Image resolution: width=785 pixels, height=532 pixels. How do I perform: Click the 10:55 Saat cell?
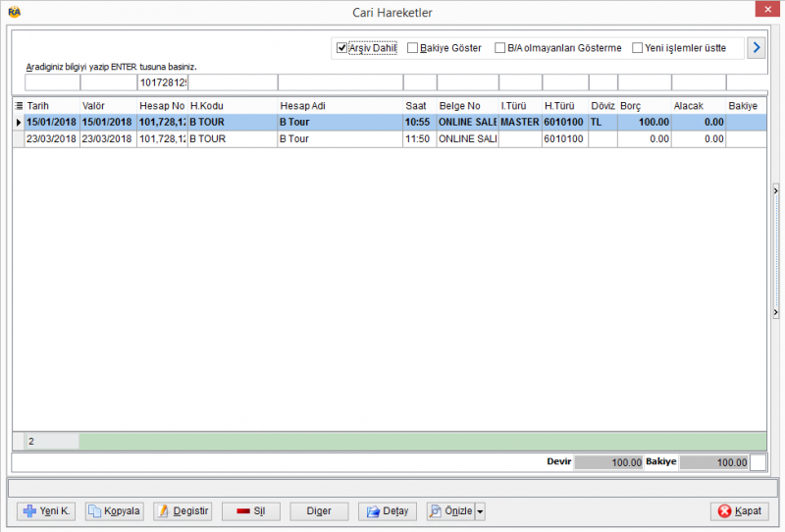click(420, 123)
